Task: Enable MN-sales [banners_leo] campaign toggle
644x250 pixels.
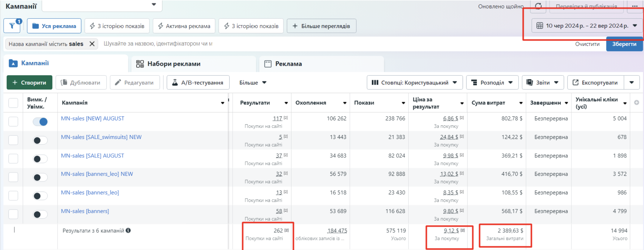Action: click(x=40, y=196)
